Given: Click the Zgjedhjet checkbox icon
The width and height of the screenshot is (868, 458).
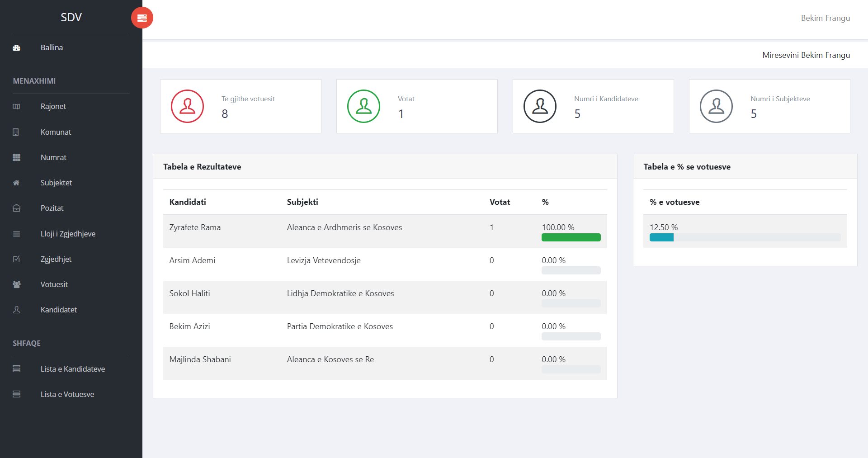Looking at the screenshot, I should coord(16,259).
